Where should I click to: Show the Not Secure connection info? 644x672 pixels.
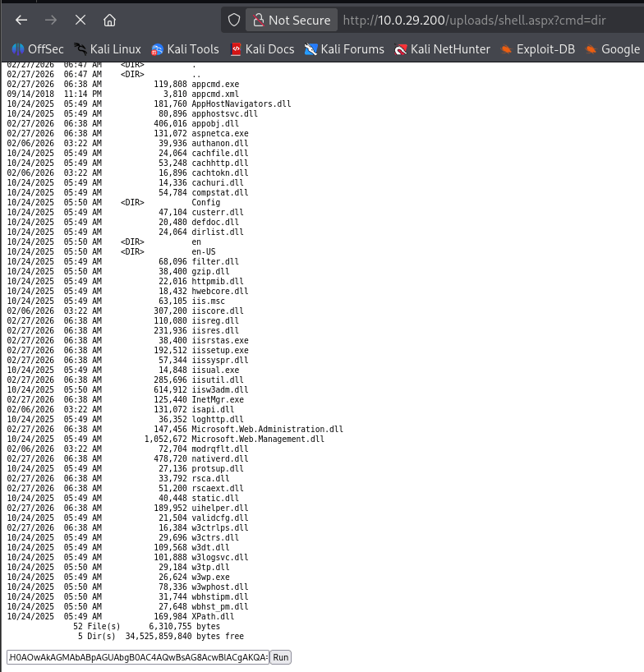[292, 20]
